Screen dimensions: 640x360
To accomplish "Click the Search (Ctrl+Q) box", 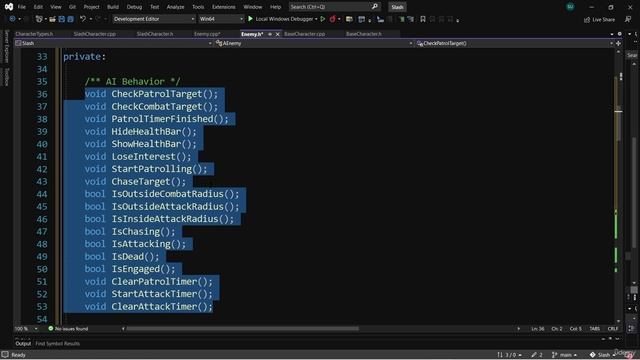I will 334,7.
